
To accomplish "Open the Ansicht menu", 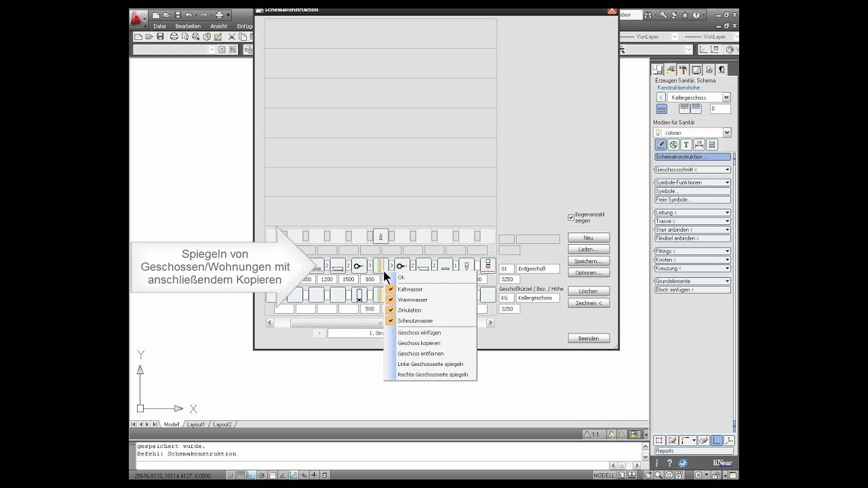I will [218, 26].
